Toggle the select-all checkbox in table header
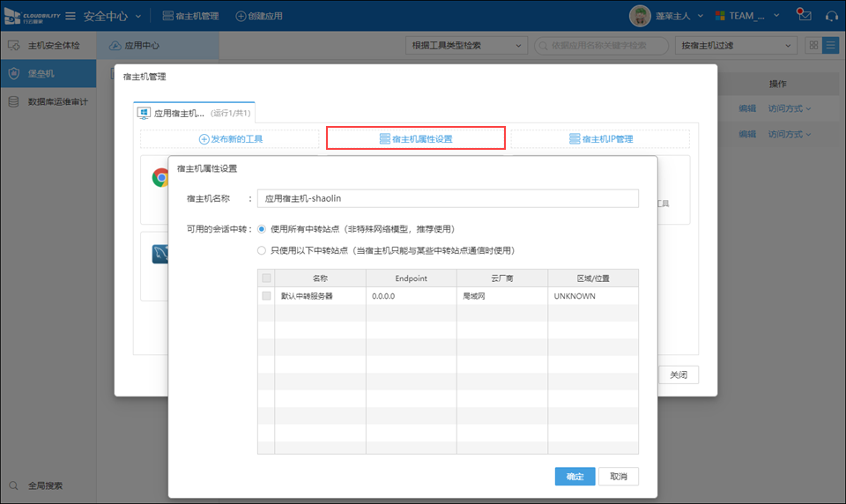Viewport: 846px width, 504px height. coord(266,278)
